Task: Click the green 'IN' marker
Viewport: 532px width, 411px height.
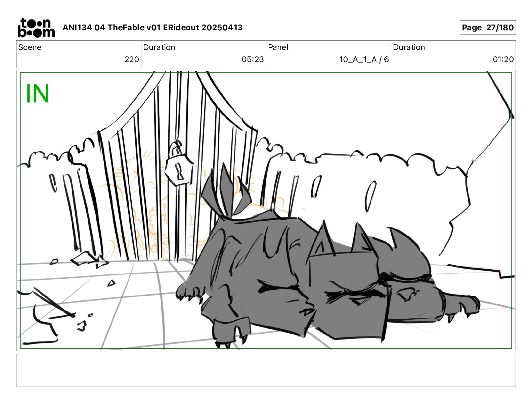Action: [x=38, y=94]
